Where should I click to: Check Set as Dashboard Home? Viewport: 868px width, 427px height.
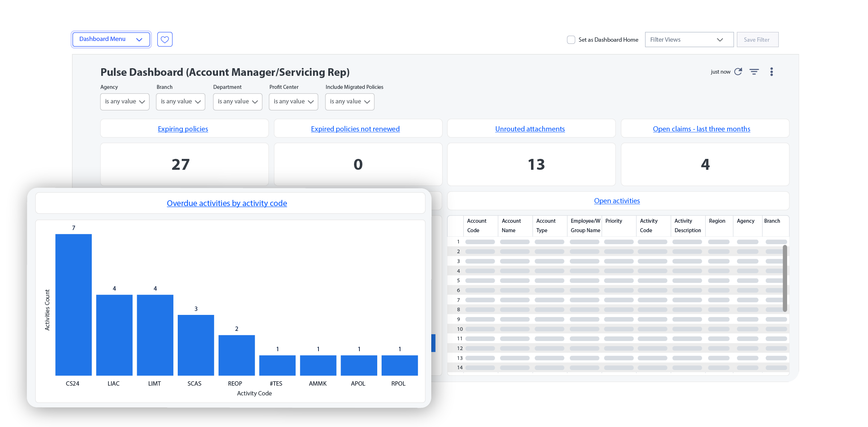coord(571,40)
